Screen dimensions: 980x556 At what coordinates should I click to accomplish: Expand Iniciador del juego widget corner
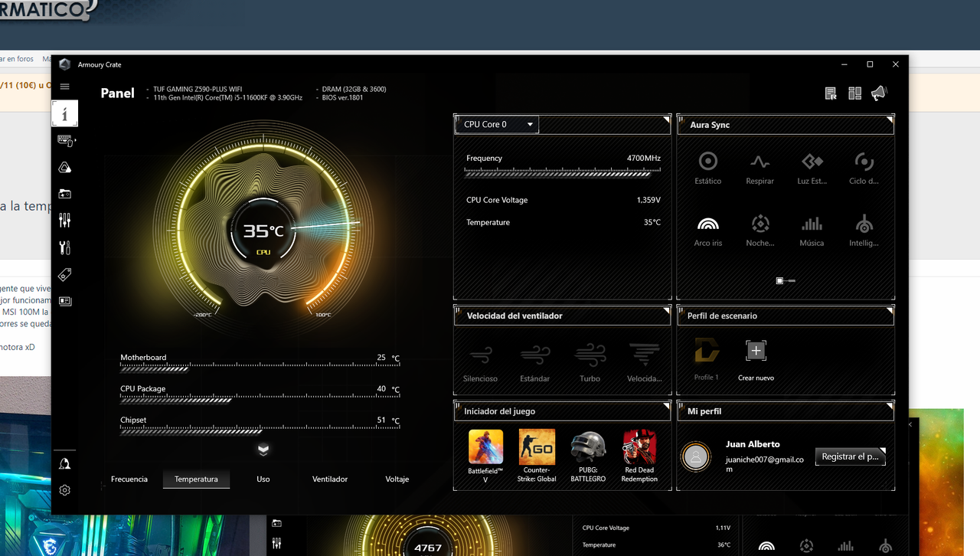pos(666,406)
